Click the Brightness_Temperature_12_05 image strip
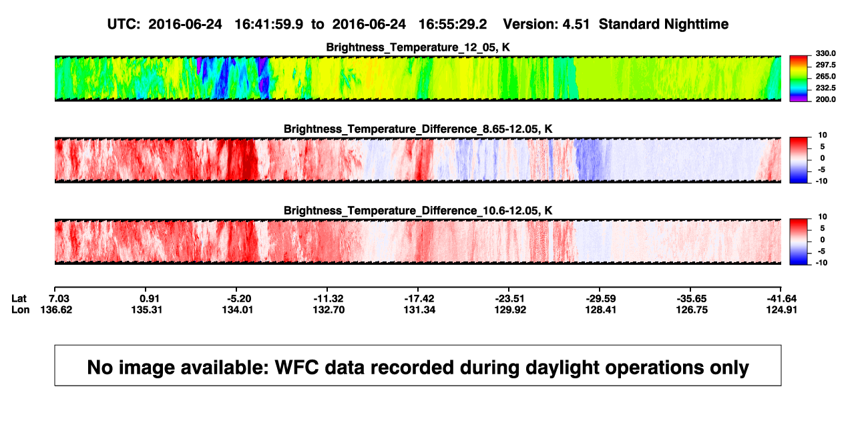The width and height of the screenshot is (868, 445). point(417,79)
